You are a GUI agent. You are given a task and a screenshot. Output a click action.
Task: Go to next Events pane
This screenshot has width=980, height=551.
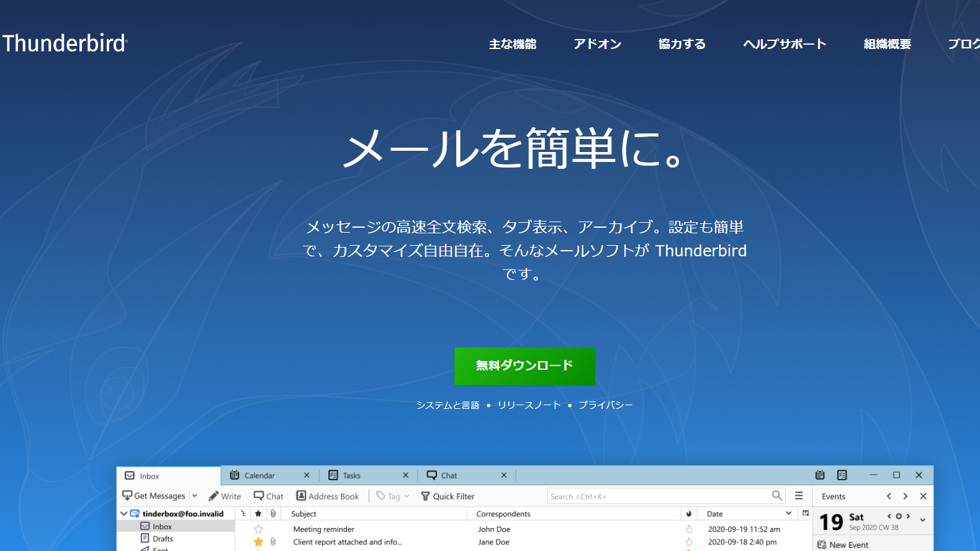pos(906,496)
